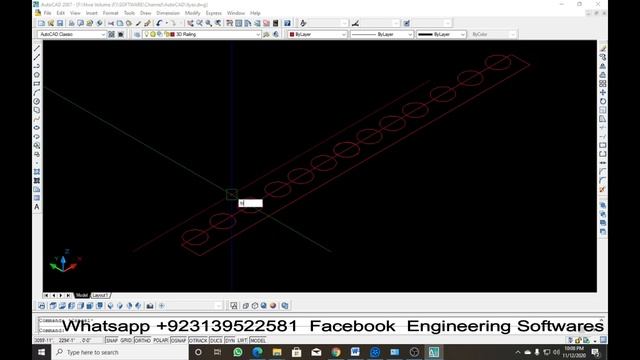Screen dimensions: 640x360
Task: Click the Cut scissors icon
Action: coord(111,23)
